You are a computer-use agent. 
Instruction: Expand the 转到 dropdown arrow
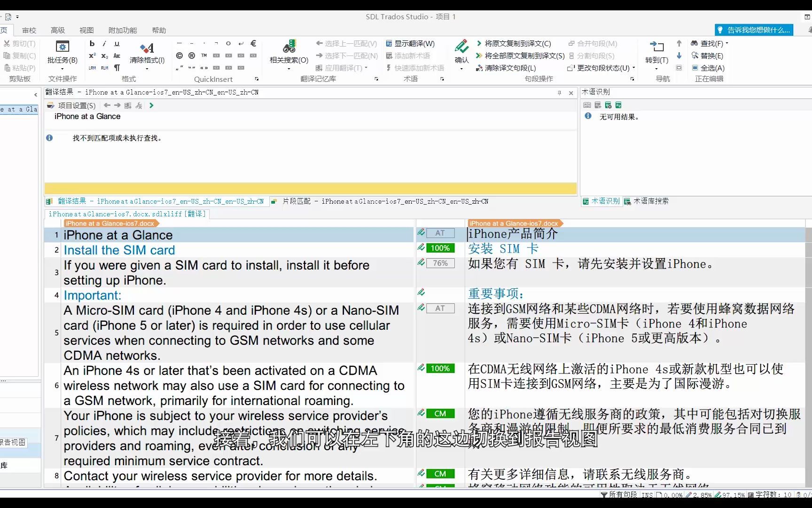coord(656,69)
